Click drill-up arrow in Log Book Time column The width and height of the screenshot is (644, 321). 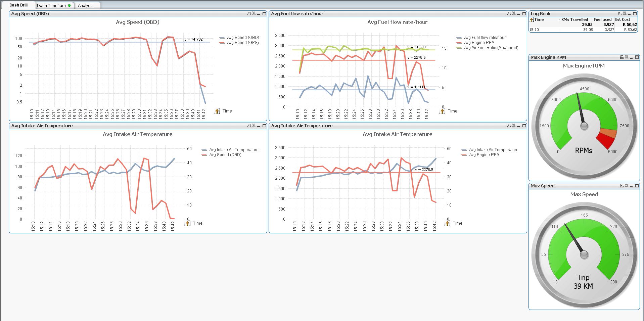(x=532, y=20)
